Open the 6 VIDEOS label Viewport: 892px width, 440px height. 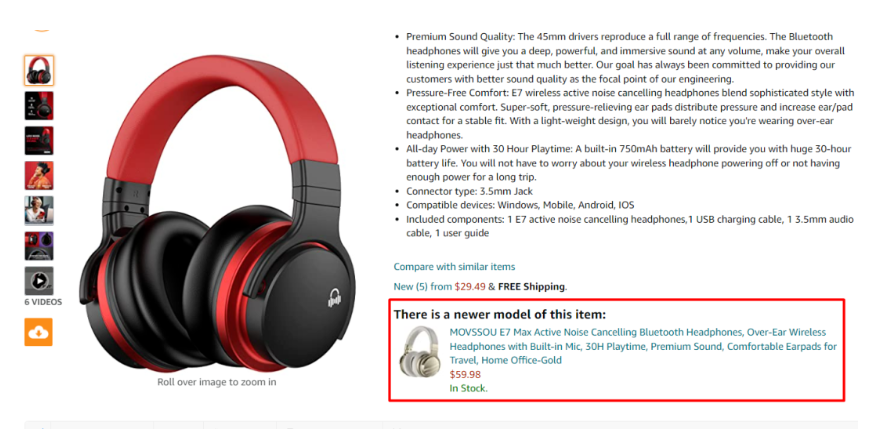(x=43, y=302)
